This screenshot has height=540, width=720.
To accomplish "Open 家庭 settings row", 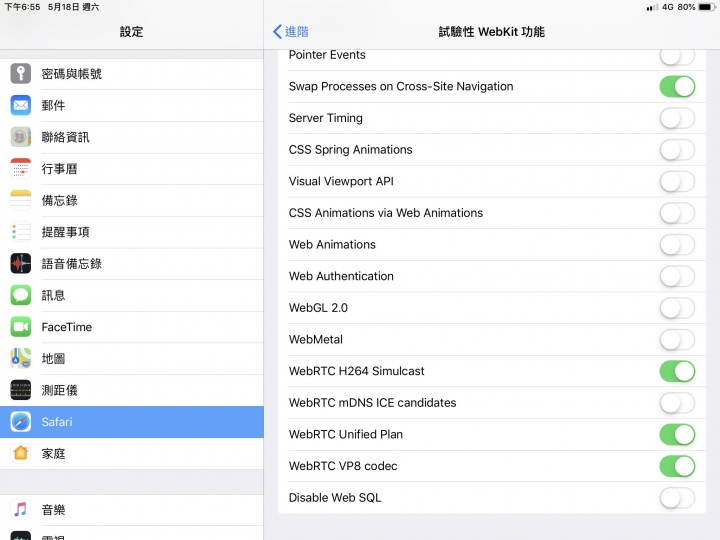I will click(x=132, y=454).
